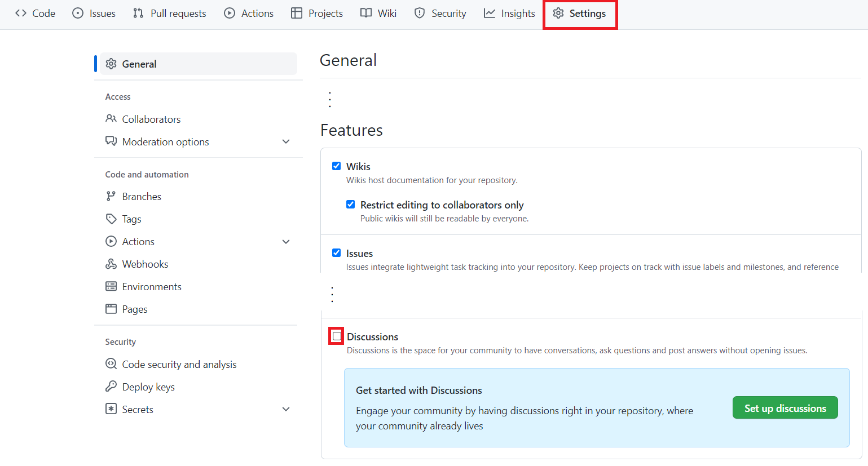Click the Pull requests branch icon
Screen dimensions: 868x466
[138, 13]
